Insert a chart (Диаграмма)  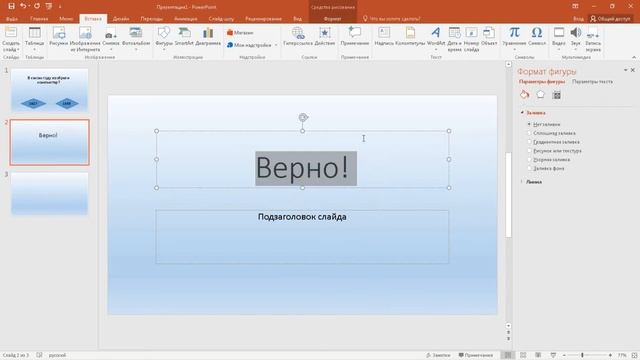click(208, 37)
